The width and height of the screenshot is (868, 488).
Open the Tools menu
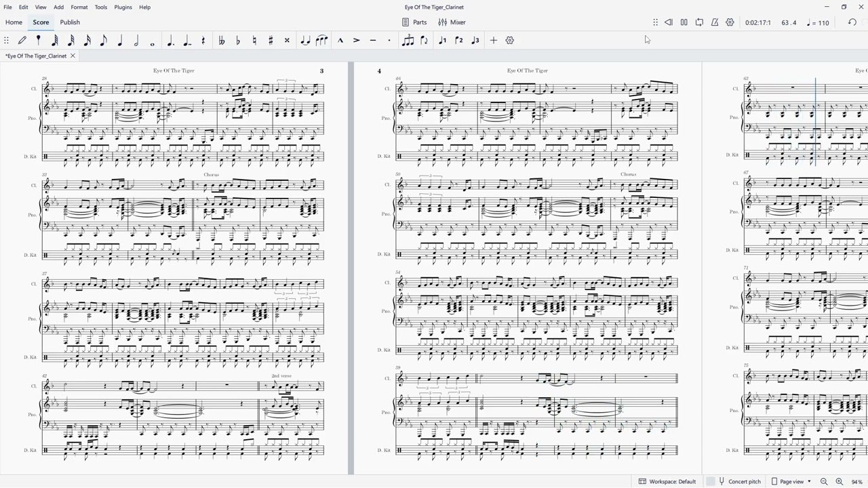click(x=101, y=7)
